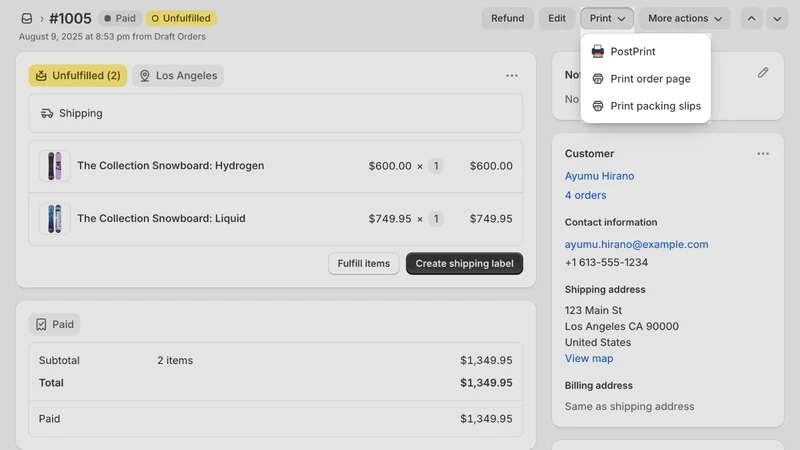Click the 123 Main St address line
Image resolution: width=800 pixels, height=450 pixels.
coord(593,310)
